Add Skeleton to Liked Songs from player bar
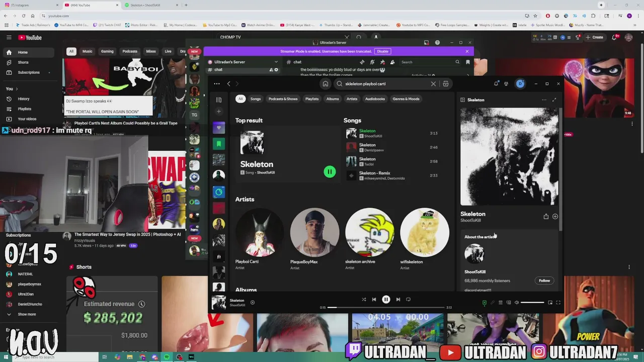644x362 pixels. click(x=253, y=302)
